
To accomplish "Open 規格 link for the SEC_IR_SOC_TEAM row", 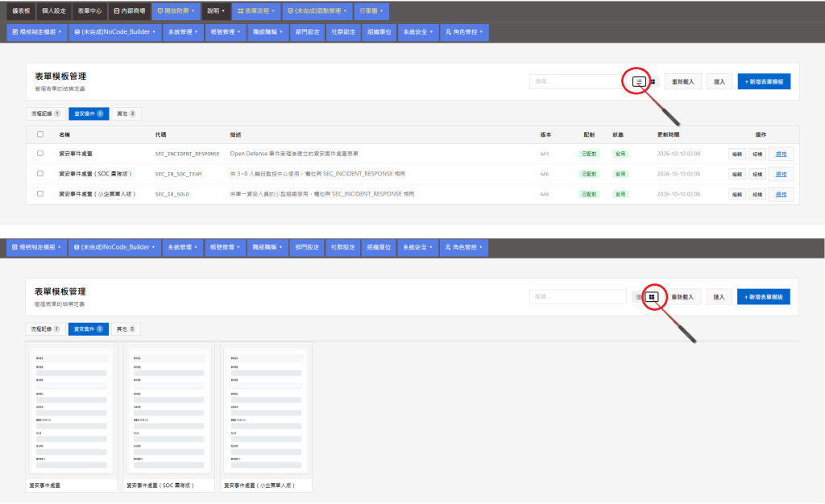I will tap(781, 174).
